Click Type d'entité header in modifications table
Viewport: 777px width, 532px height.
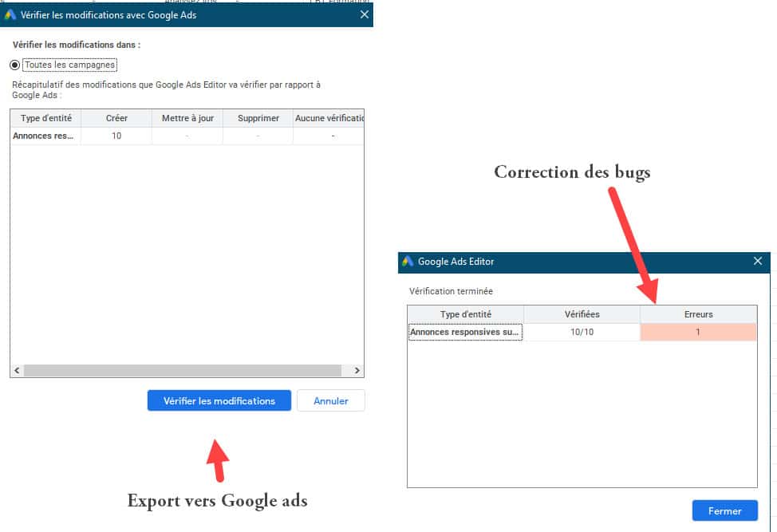coord(46,118)
